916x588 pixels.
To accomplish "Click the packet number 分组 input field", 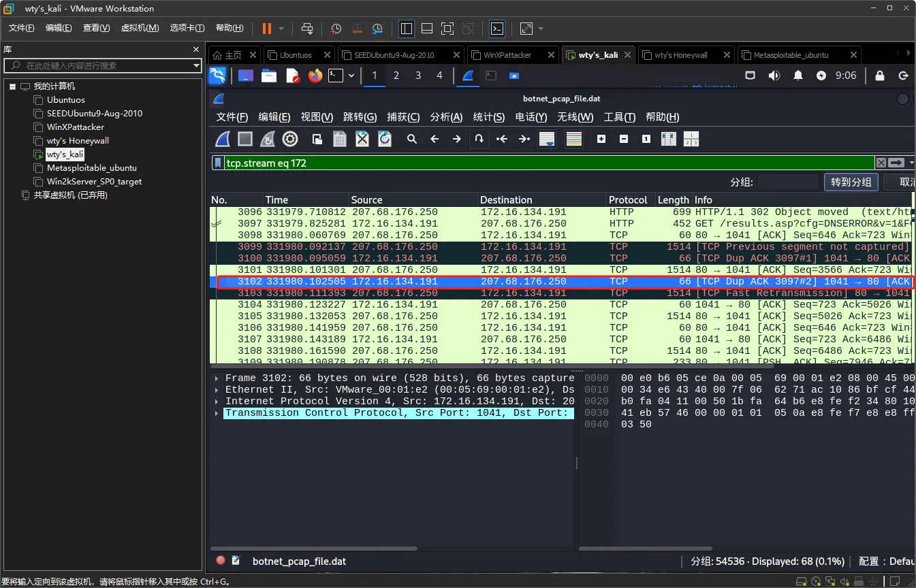I will pos(788,182).
